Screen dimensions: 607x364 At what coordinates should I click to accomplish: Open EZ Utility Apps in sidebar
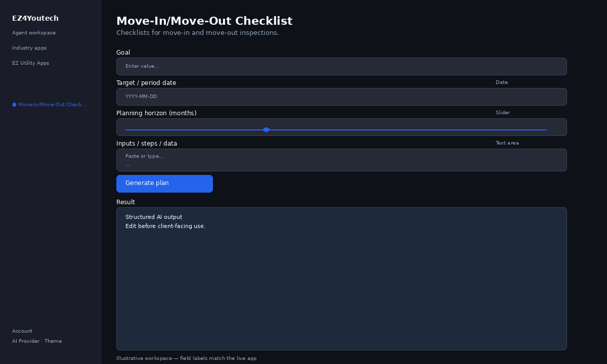tap(31, 63)
